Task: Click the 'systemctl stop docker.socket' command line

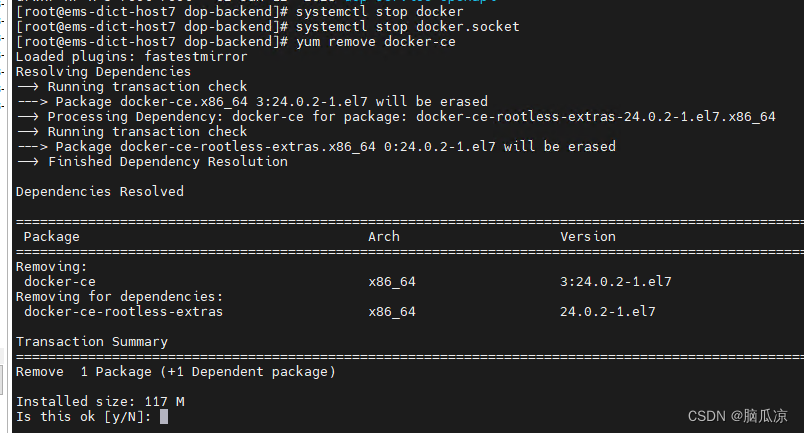Action: click(x=268, y=27)
